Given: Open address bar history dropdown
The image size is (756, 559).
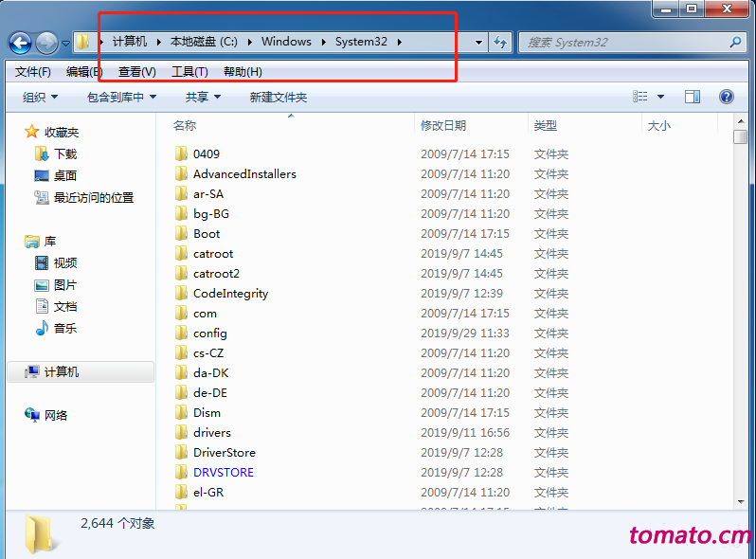Looking at the screenshot, I should point(478,43).
